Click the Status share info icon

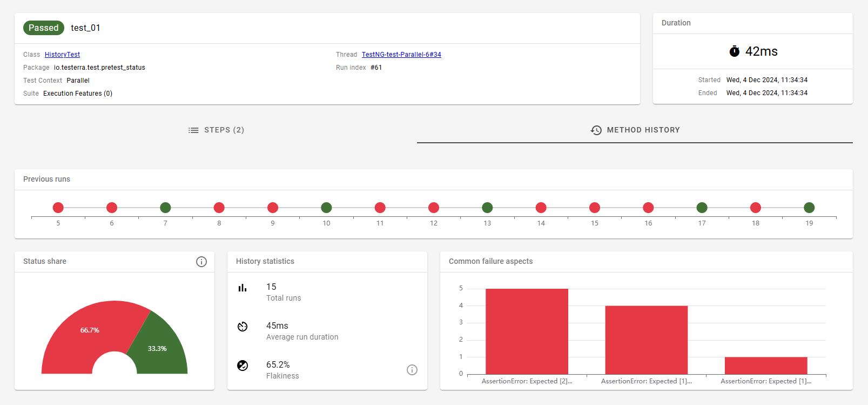[201, 262]
